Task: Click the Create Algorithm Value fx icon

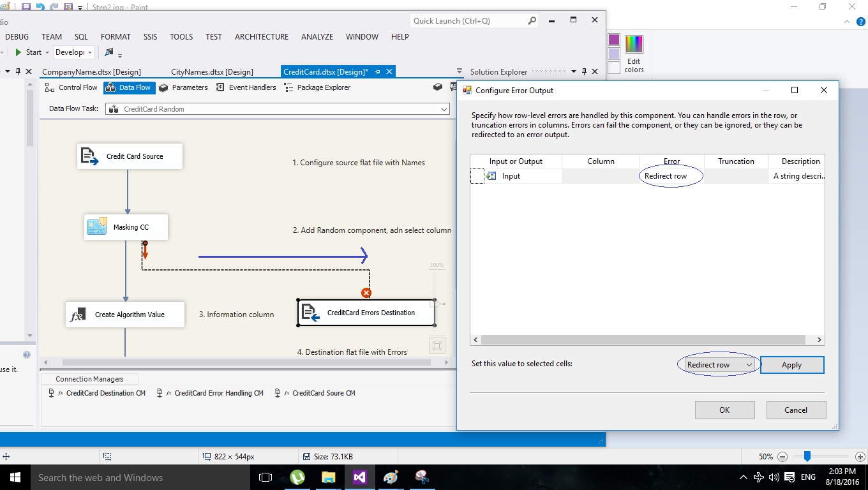Action: coord(77,315)
